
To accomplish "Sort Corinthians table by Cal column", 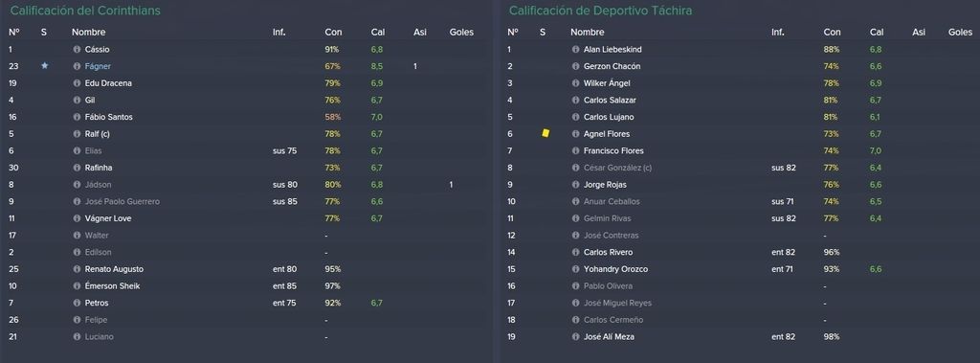I will pos(377,32).
